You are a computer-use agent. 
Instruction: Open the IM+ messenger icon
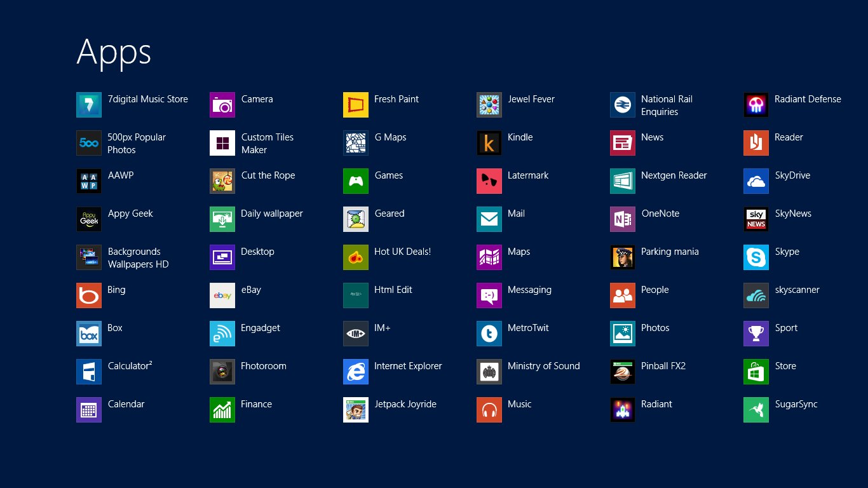pos(356,334)
